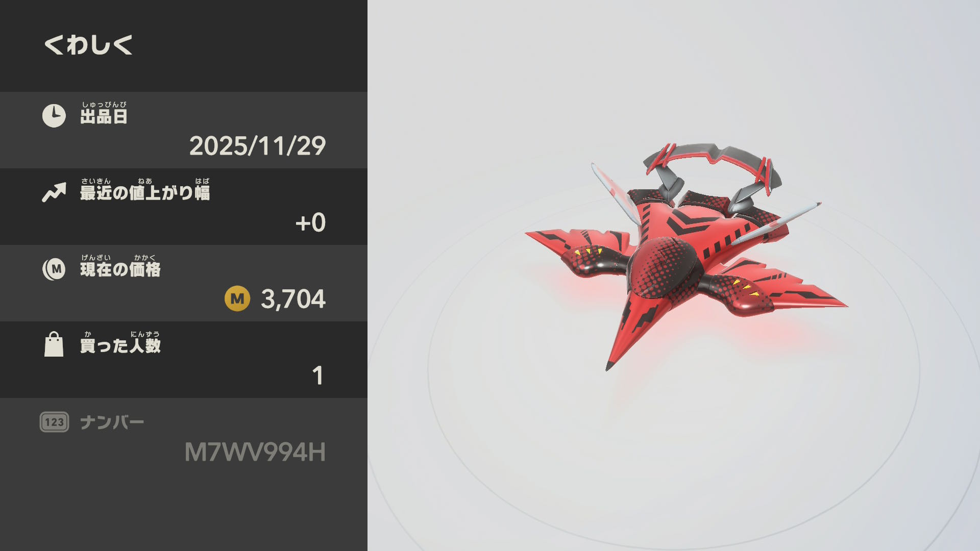The image size is (980, 551).
Task: Select the 出品日 label
Action: click(x=104, y=116)
